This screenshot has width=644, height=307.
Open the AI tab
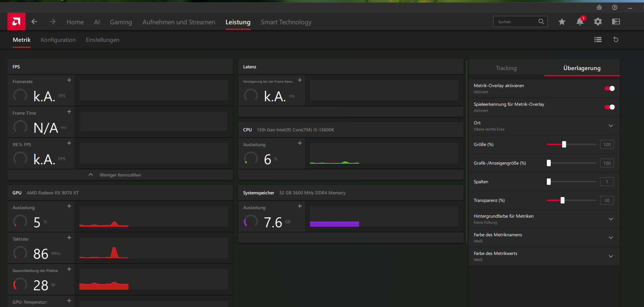click(x=97, y=22)
